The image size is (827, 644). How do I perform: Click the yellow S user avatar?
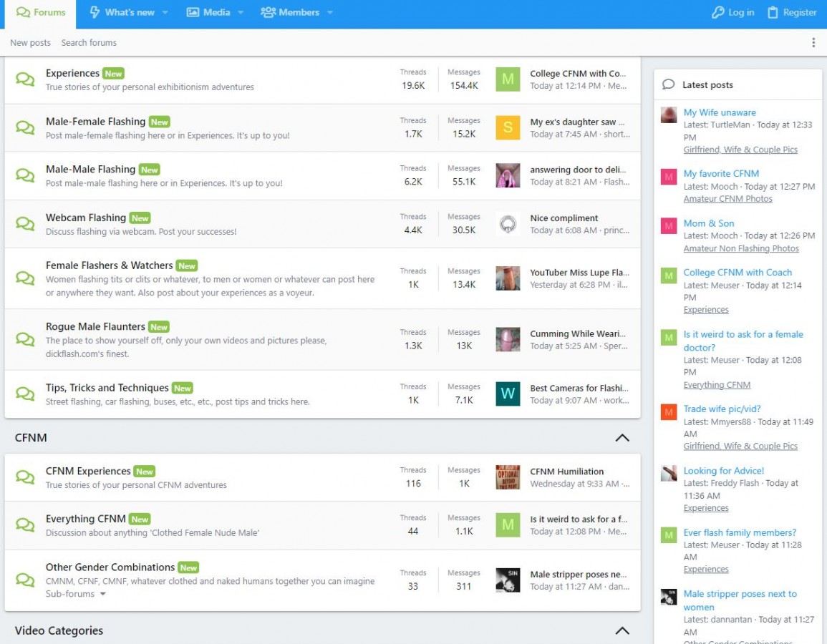pyautogui.click(x=508, y=127)
